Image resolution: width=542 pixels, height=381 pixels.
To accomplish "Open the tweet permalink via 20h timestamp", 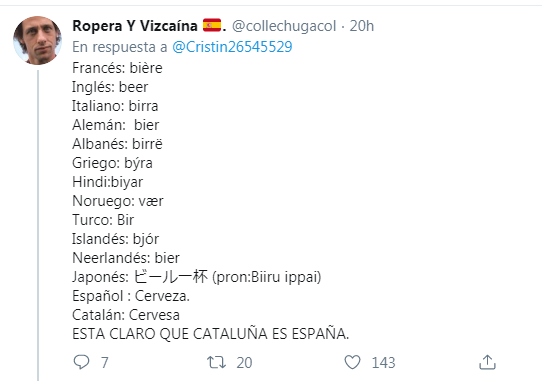I will click(x=362, y=26).
